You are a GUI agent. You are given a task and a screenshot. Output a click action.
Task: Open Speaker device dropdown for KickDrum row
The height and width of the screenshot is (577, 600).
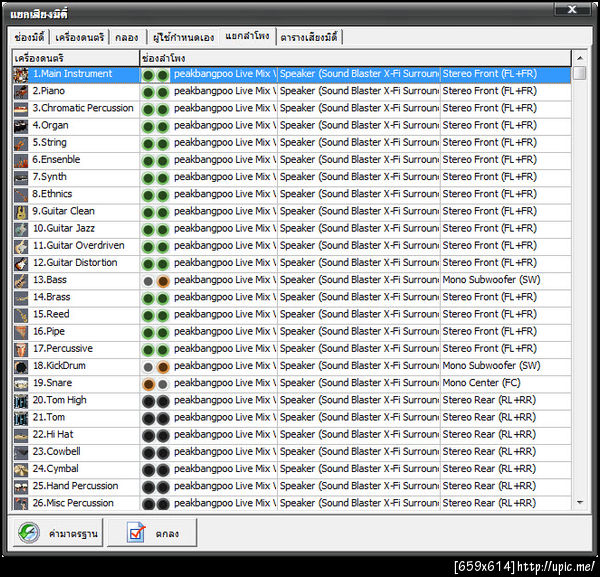[x=359, y=366]
